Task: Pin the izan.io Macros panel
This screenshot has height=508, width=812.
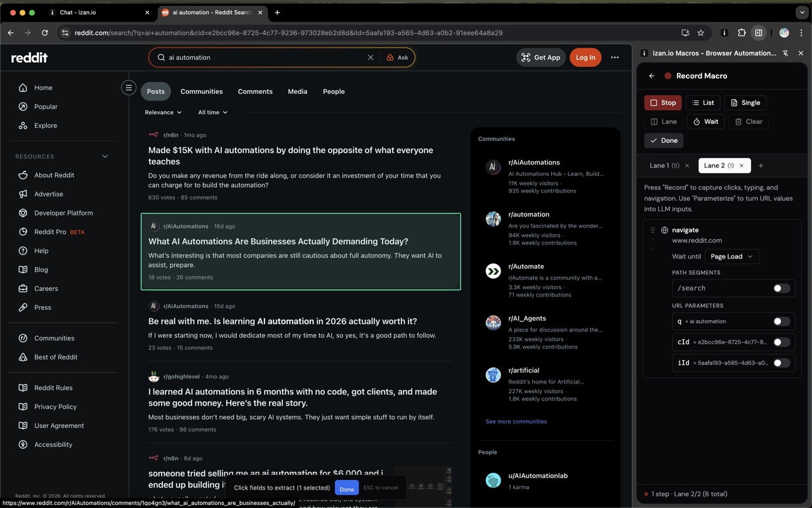Action: coord(785,53)
